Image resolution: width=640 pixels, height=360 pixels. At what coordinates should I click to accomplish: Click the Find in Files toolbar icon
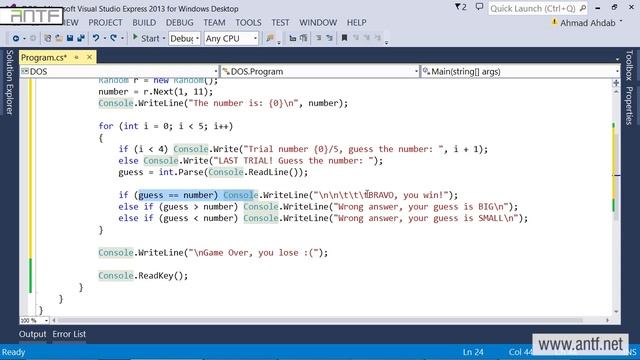pyautogui.click(x=270, y=38)
